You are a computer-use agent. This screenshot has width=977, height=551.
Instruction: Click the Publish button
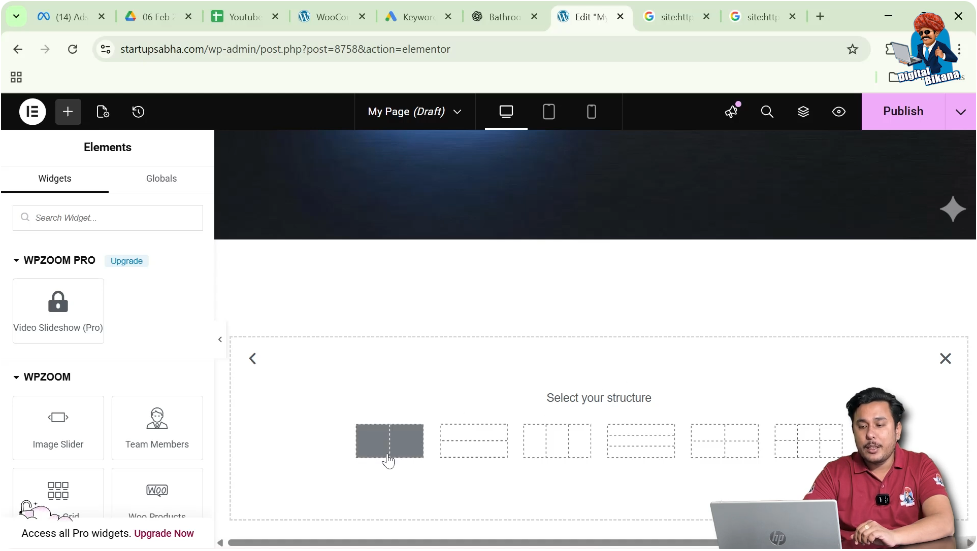tap(903, 111)
